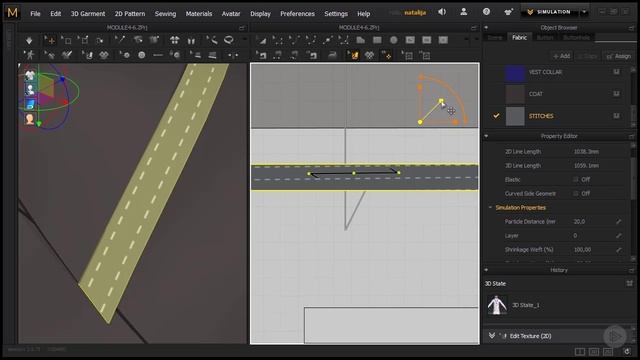This screenshot has width=640, height=360.
Task: Open the File menu
Action: [x=36, y=13]
